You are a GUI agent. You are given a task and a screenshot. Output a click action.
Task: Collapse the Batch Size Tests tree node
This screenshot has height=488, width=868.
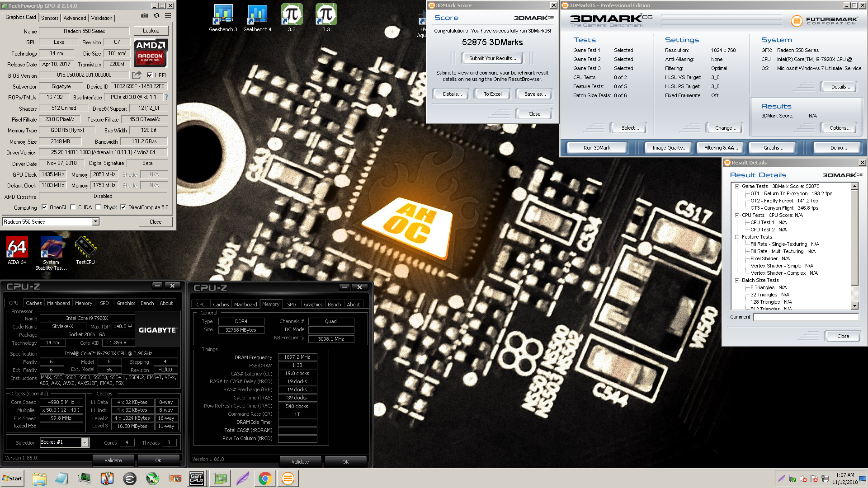pyautogui.click(x=737, y=280)
